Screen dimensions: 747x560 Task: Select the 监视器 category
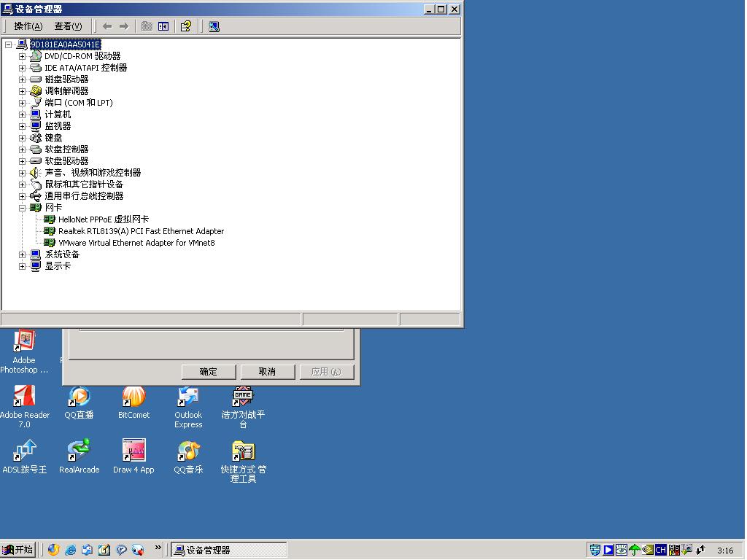[x=58, y=126]
